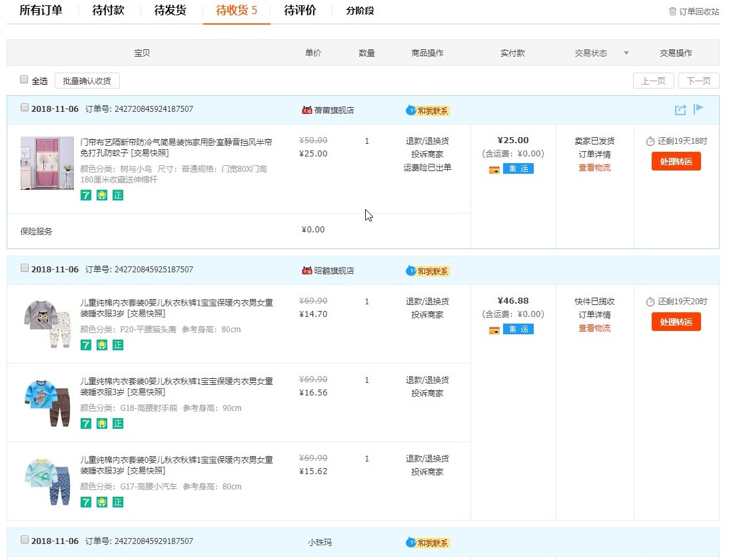Click the 集运 badge under ¥46.88
Viewport: 731px width, 560px height.
[x=518, y=330]
